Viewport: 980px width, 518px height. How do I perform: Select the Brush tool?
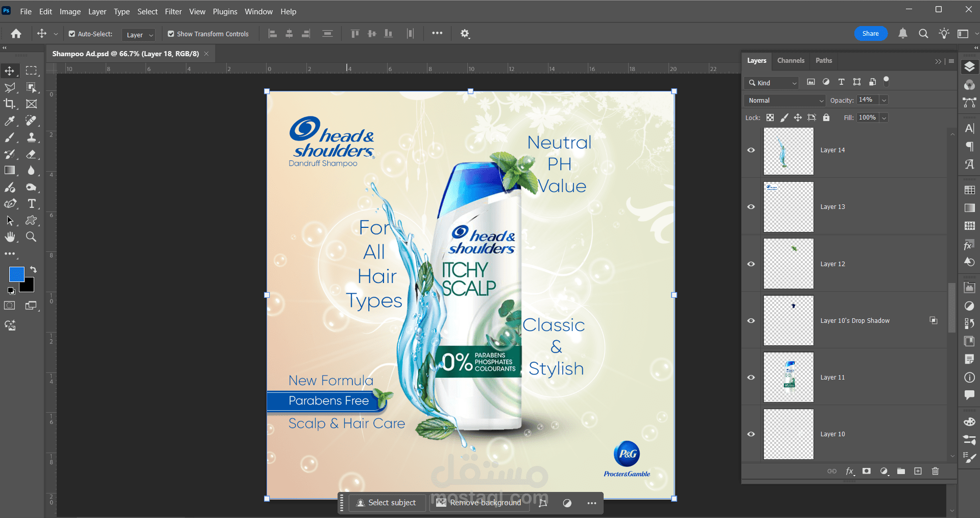point(10,137)
